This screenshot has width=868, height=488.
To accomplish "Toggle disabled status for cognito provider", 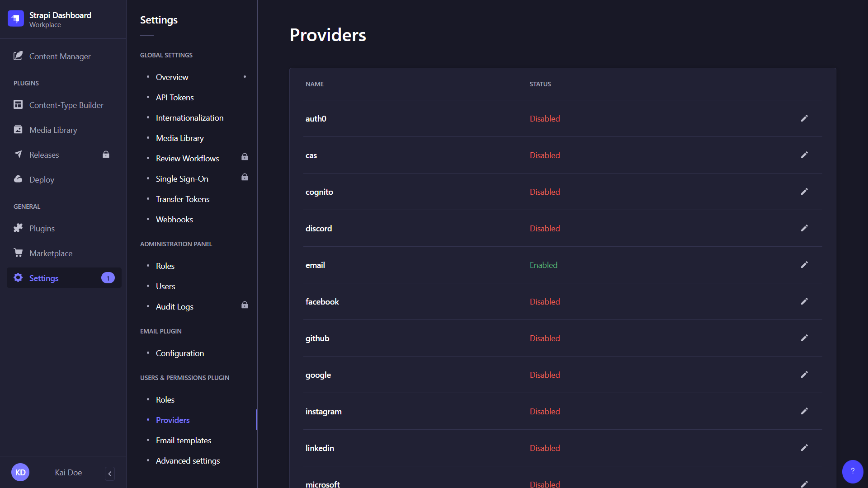I will click(x=804, y=191).
